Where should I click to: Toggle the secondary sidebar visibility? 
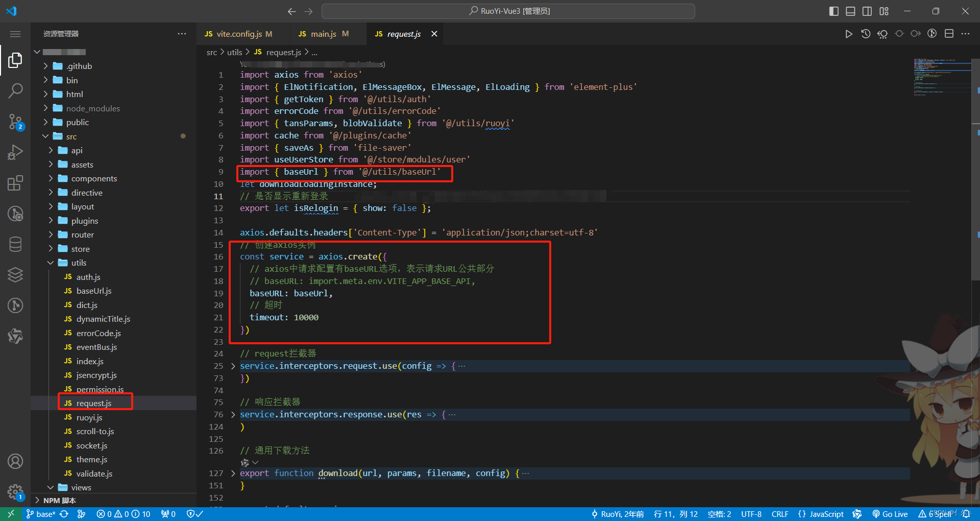coord(867,11)
